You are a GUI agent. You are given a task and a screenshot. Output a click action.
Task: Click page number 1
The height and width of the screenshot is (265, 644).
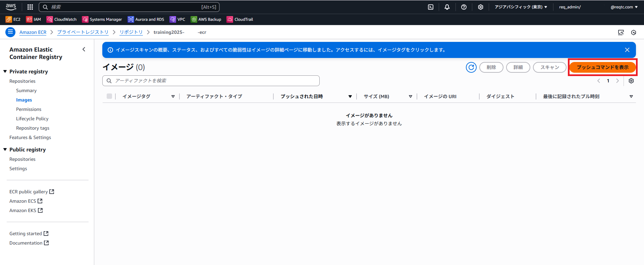(608, 81)
